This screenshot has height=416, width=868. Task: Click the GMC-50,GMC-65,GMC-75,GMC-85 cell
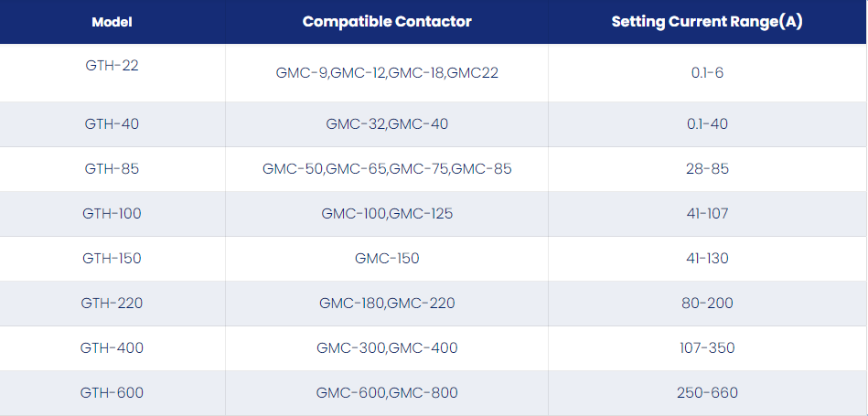coord(387,169)
